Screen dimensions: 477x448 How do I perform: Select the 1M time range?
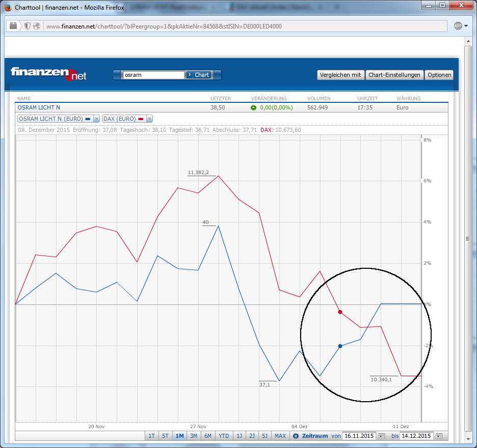click(x=179, y=436)
